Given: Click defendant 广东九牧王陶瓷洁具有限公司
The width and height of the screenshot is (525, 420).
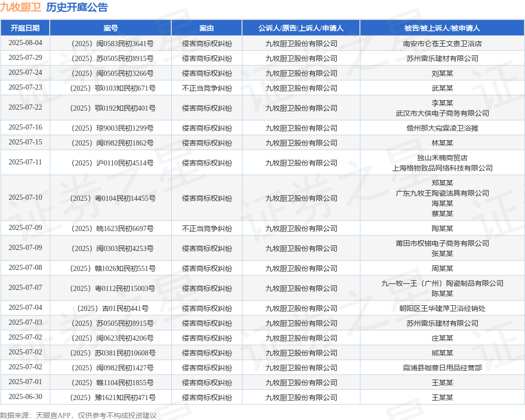Looking at the screenshot, I should [442, 193].
